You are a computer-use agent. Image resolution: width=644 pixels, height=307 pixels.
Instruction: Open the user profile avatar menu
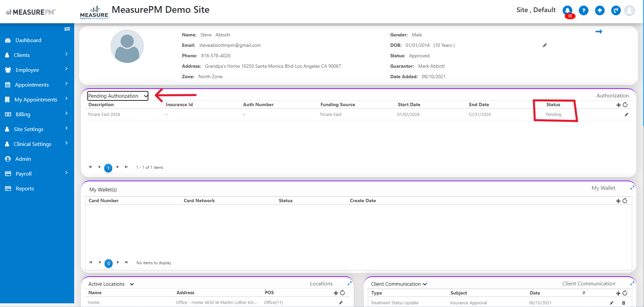tap(630, 11)
